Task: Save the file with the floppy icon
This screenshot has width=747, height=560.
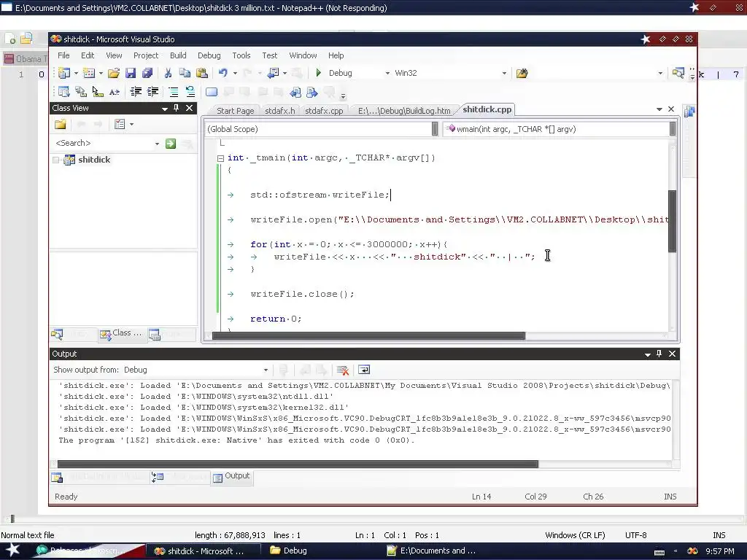Action: [131, 73]
